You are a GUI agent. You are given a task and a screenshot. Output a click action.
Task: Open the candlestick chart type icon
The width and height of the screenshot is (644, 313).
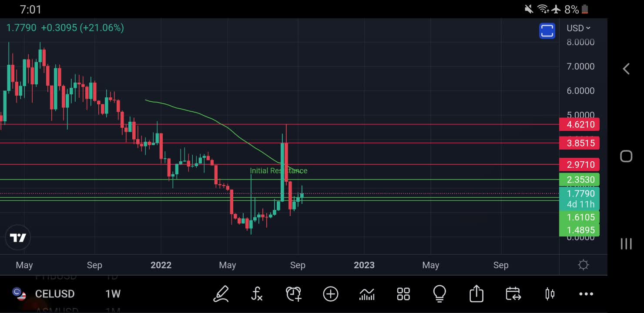(550, 294)
